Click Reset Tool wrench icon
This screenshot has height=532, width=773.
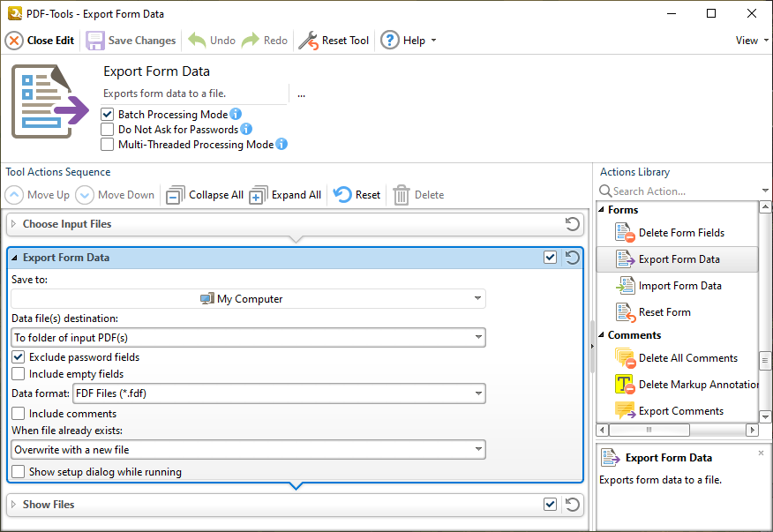tap(334, 41)
